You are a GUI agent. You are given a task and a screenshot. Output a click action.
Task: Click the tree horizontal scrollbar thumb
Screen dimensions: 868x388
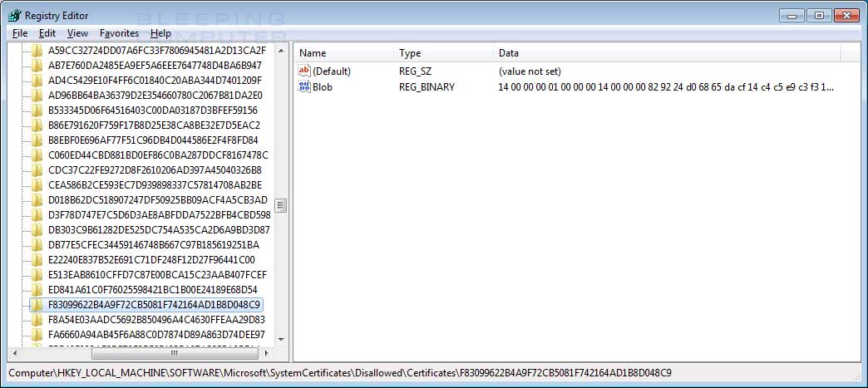click(175, 352)
